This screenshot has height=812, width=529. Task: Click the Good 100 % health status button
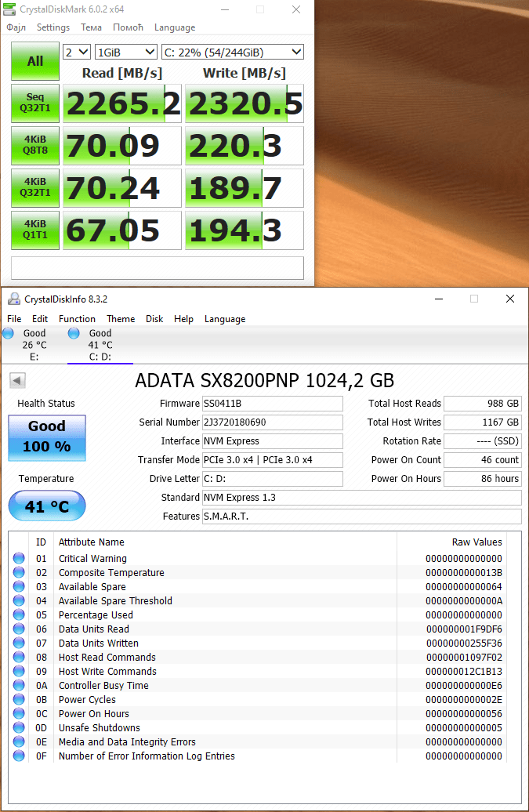point(47,437)
